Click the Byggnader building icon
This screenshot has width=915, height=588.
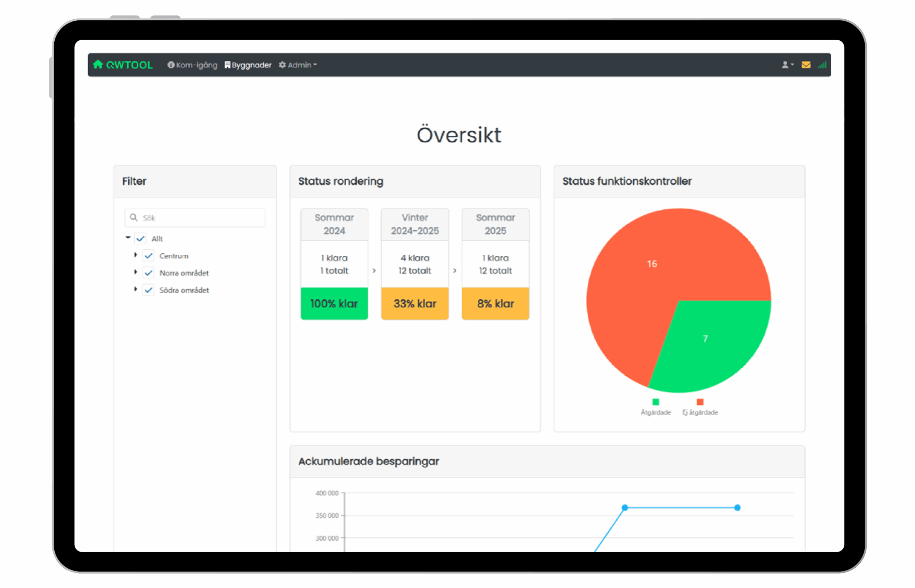(227, 65)
